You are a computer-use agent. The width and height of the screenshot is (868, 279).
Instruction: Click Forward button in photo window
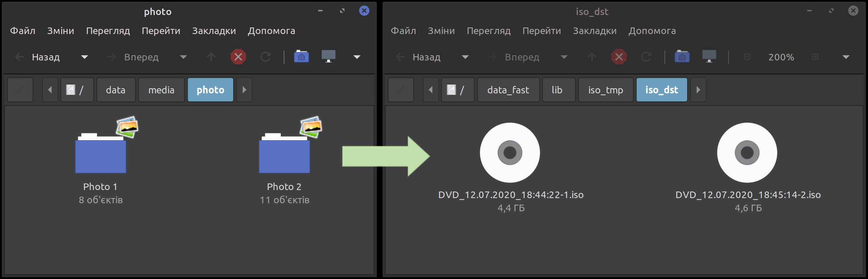133,57
